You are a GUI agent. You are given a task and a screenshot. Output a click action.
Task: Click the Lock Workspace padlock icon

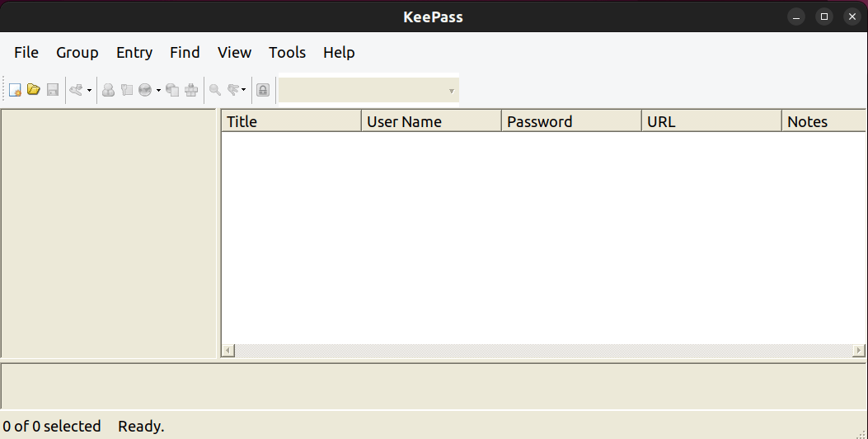pyautogui.click(x=263, y=90)
